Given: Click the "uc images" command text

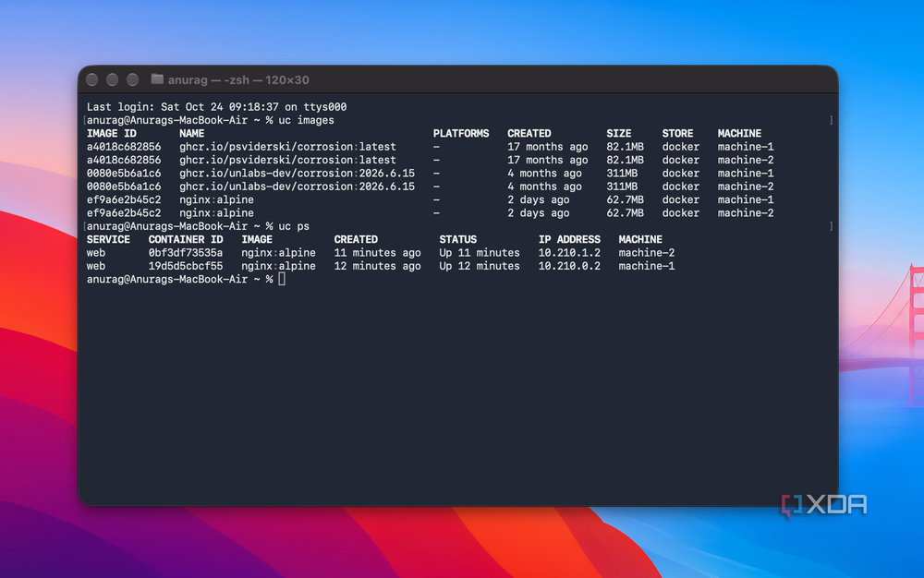Looking at the screenshot, I should click(x=306, y=120).
